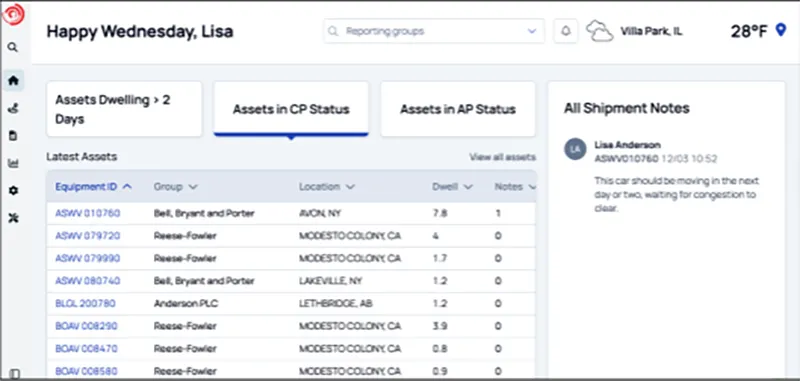Toggle sidebar collapse icon at bottom

tap(14, 374)
